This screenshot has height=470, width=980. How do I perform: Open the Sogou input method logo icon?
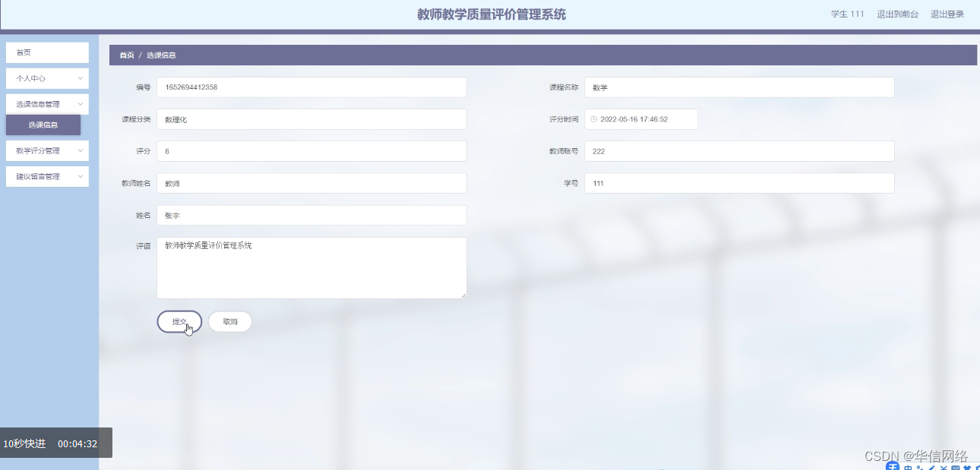point(893,466)
